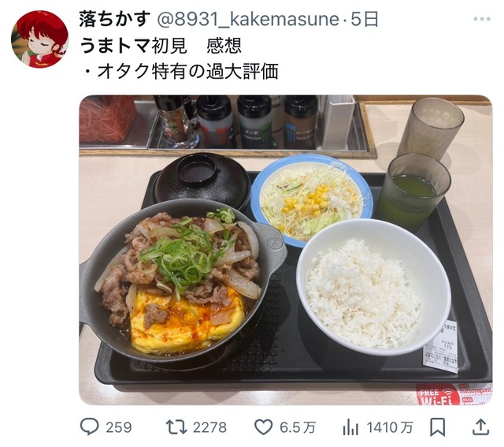Open view analytics bar chart icon

(350, 427)
